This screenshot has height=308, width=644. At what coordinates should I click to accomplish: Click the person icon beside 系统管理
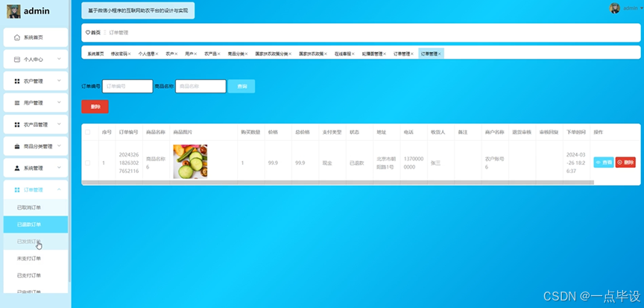point(17,168)
